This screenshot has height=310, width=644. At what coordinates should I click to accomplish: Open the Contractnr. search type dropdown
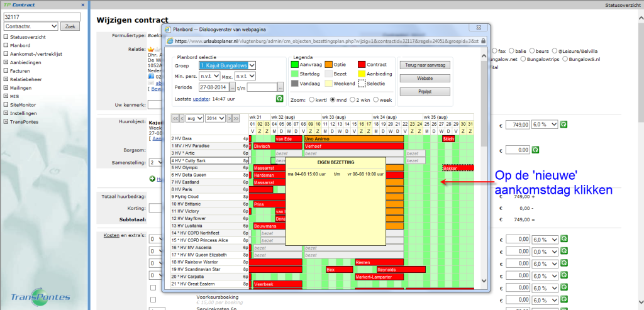31,26
